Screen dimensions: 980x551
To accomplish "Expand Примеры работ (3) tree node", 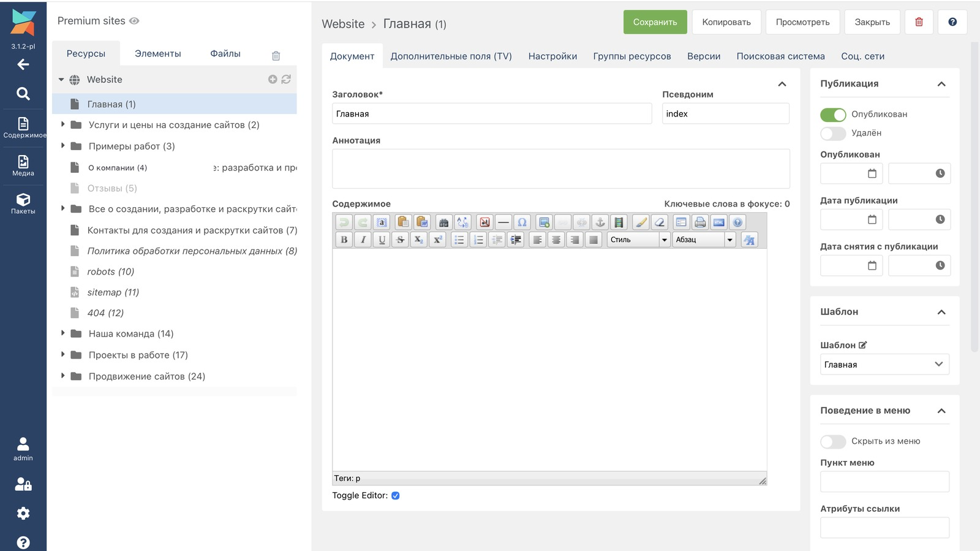I will click(x=62, y=146).
